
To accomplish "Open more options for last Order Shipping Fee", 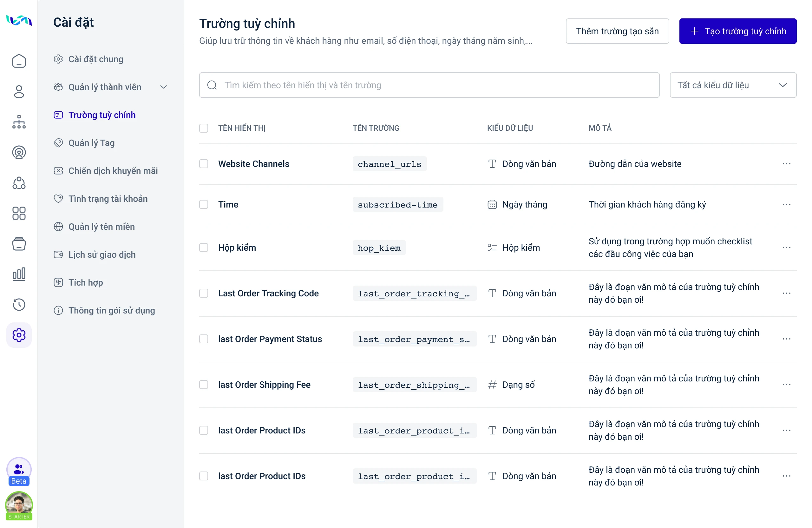I will click(786, 385).
